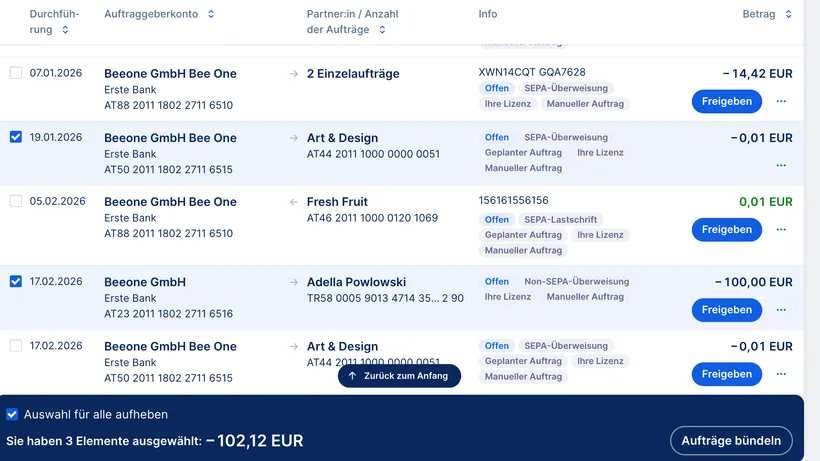Click Freigeben for the 2 Einzelaufträge row

pyautogui.click(x=726, y=101)
